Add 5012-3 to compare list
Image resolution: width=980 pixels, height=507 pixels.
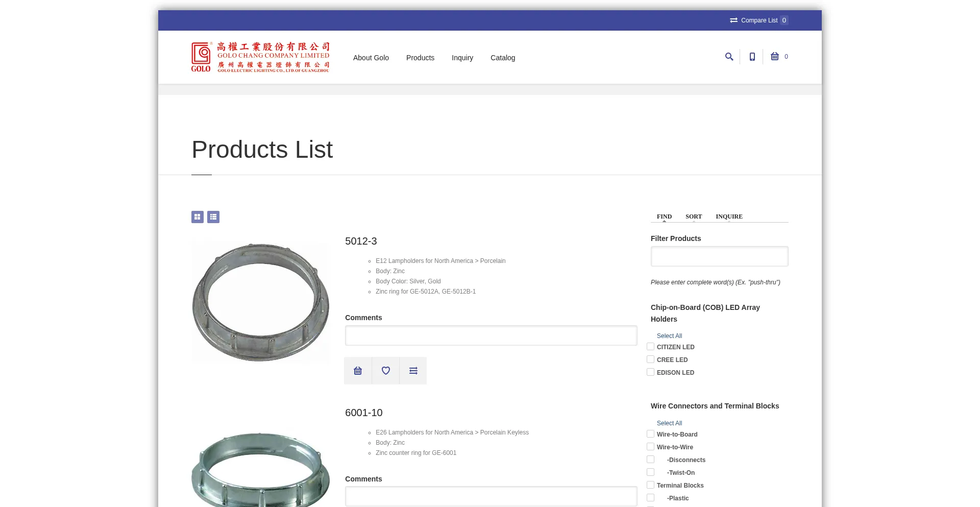click(x=413, y=371)
